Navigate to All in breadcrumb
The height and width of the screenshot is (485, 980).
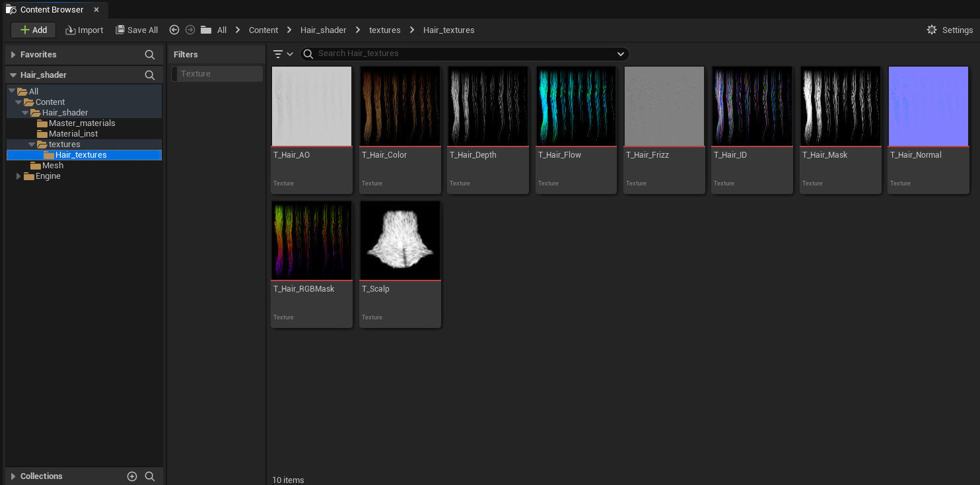pyautogui.click(x=222, y=30)
